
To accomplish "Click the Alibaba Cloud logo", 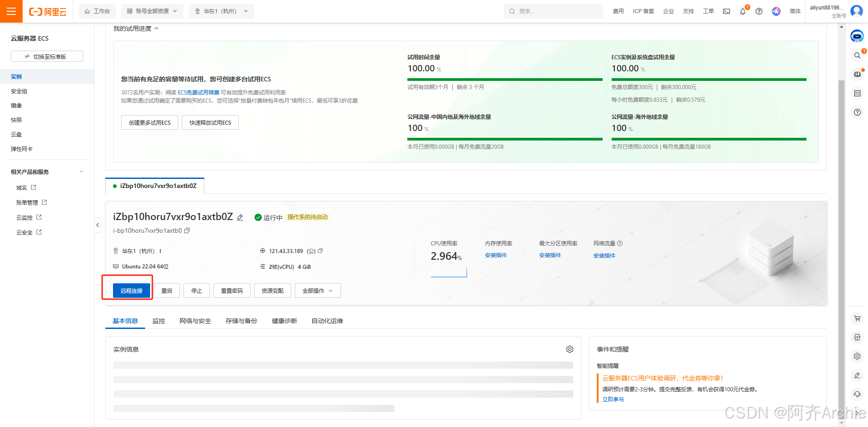I will (x=47, y=12).
